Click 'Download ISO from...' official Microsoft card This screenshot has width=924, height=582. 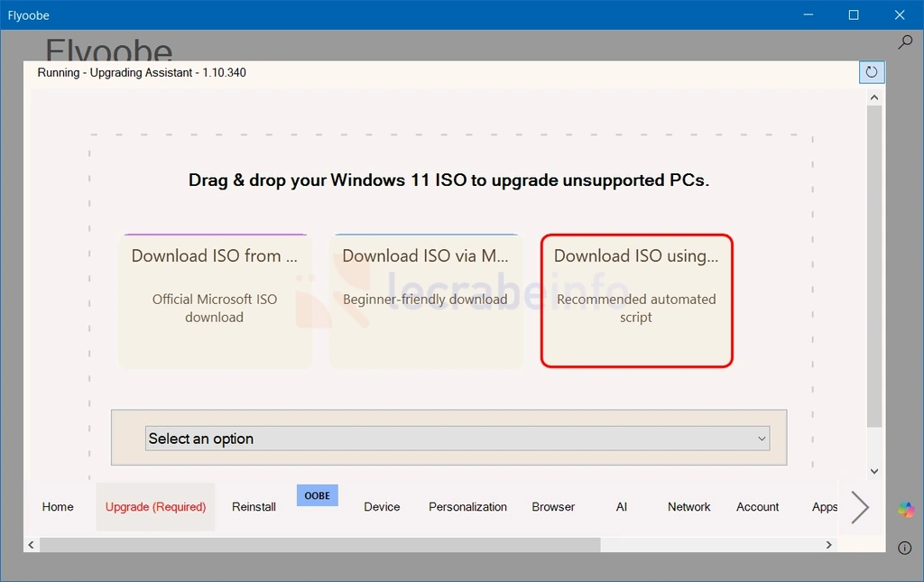[215, 301]
